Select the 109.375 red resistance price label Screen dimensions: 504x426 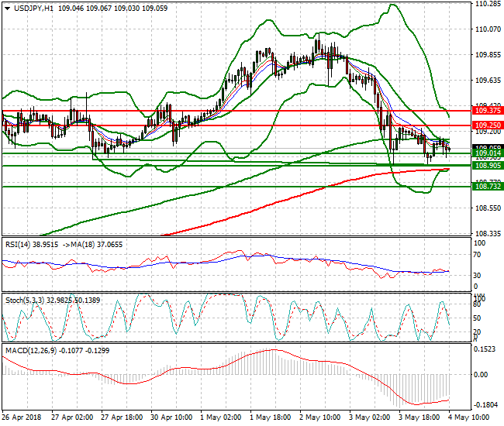[x=488, y=111]
